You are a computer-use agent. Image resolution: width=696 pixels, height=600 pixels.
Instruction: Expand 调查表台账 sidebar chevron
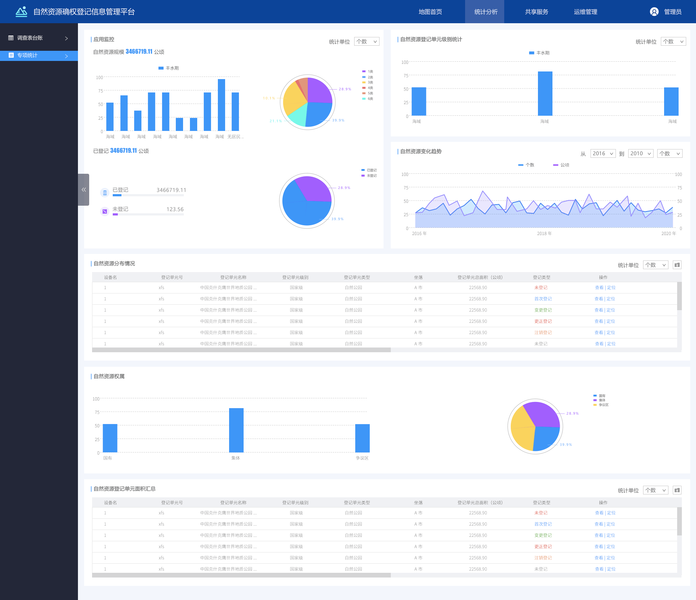pyautogui.click(x=67, y=38)
